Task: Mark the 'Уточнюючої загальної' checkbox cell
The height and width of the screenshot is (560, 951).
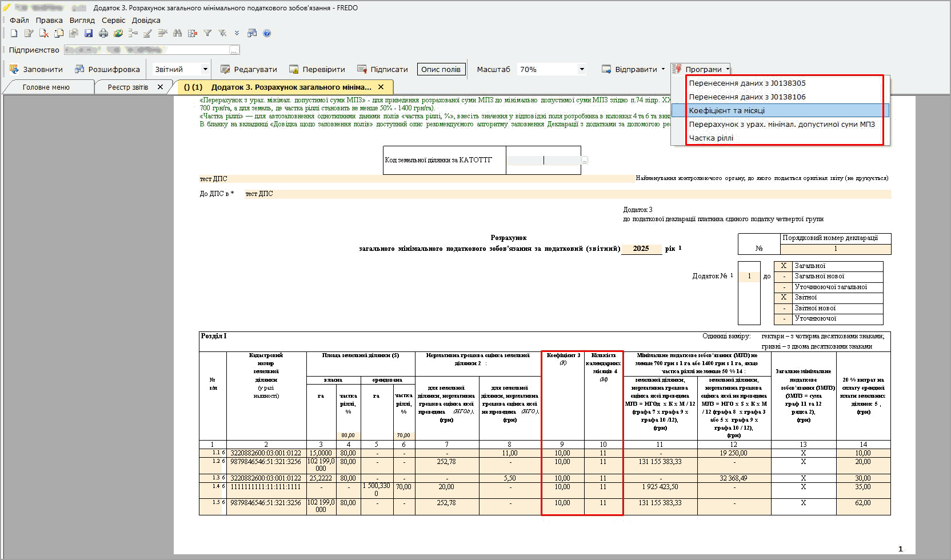Action: click(x=784, y=287)
